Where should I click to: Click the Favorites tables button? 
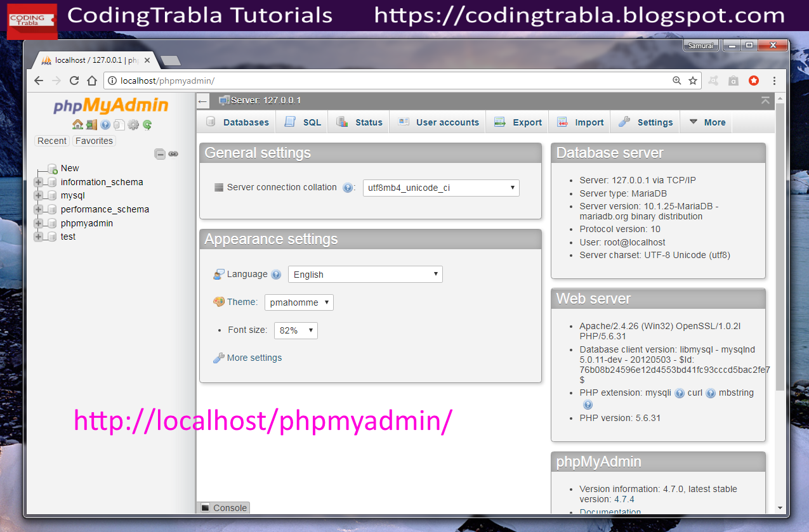pos(94,141)
